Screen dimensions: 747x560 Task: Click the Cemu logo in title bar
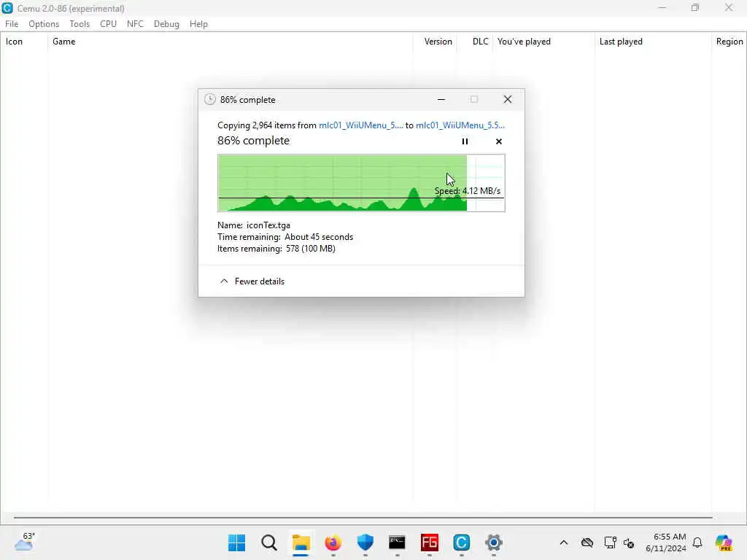[x=7, y=8]
